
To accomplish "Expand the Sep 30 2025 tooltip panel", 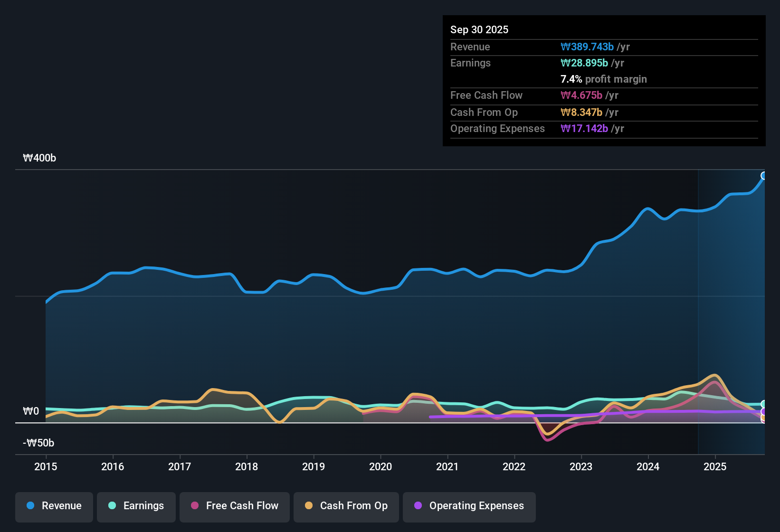I will pos(479,29).
